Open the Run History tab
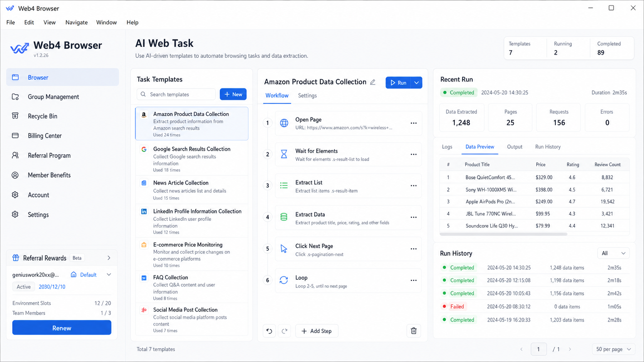The image size is (644, 362). 548,147
